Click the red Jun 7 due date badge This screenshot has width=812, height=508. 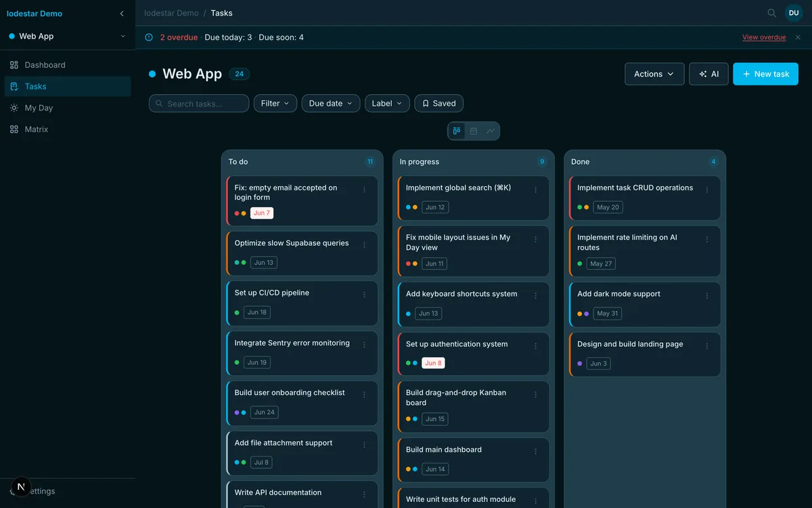click(x=262, y=213)
